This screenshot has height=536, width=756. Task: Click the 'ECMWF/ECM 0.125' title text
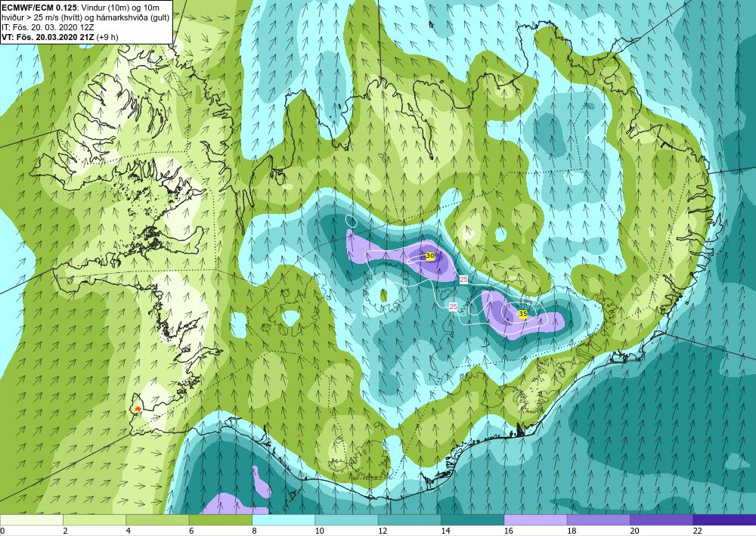(x=39, y=8)
